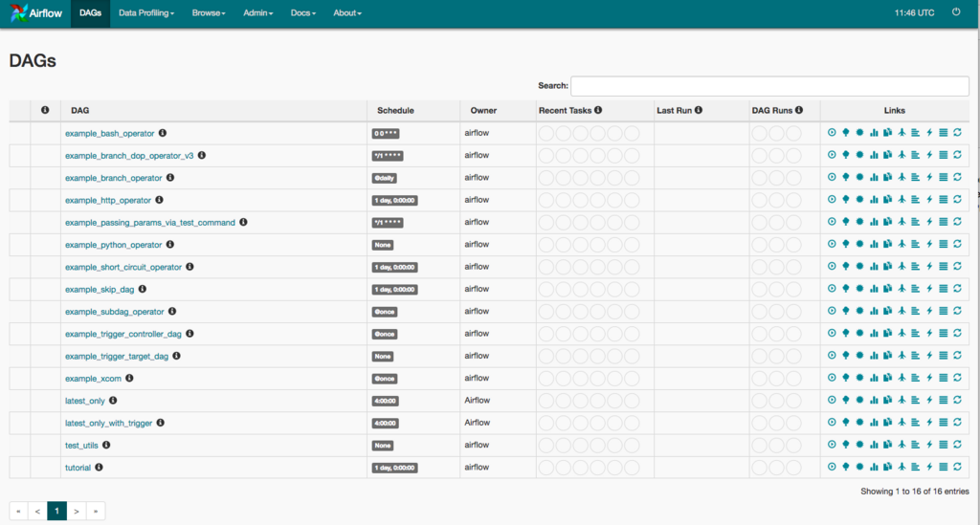980x525 pixels.
Task: Sort table by Schedule column header
Action: click(395, 111)
